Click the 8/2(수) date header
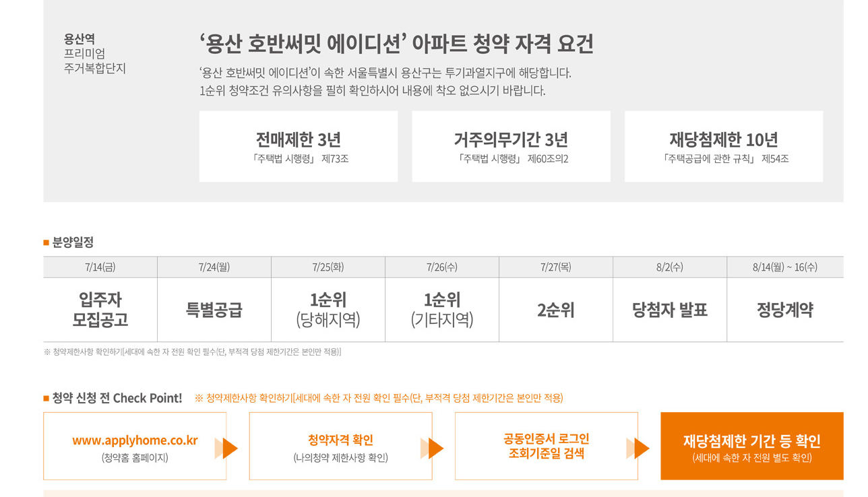Image resolution: width=868 pixels, height=497 pixels. point(670,267)
